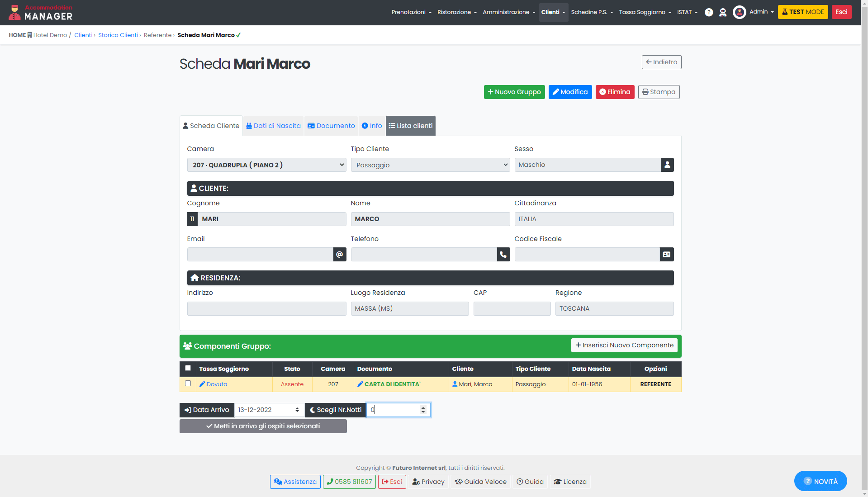
Task: Click the Data Arrivo date field
Action: pos(269,410)
